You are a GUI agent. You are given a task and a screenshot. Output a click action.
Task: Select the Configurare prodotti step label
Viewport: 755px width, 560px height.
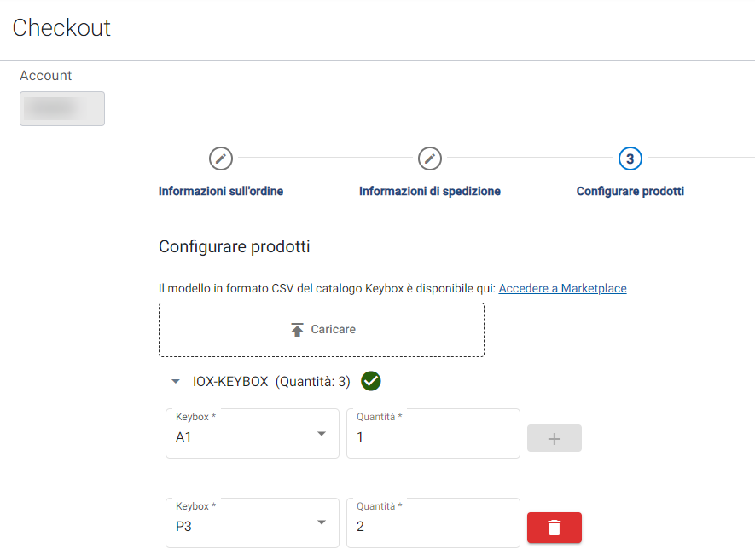click(630, 192)
